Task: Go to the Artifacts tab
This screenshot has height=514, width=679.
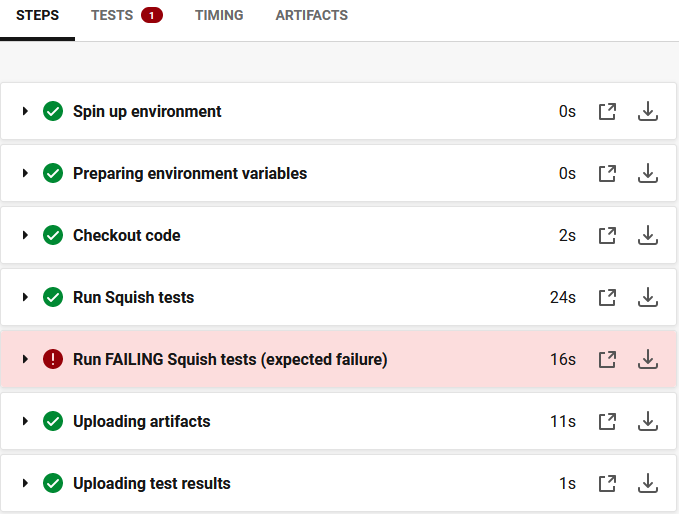Action: (x=311, y=16)
